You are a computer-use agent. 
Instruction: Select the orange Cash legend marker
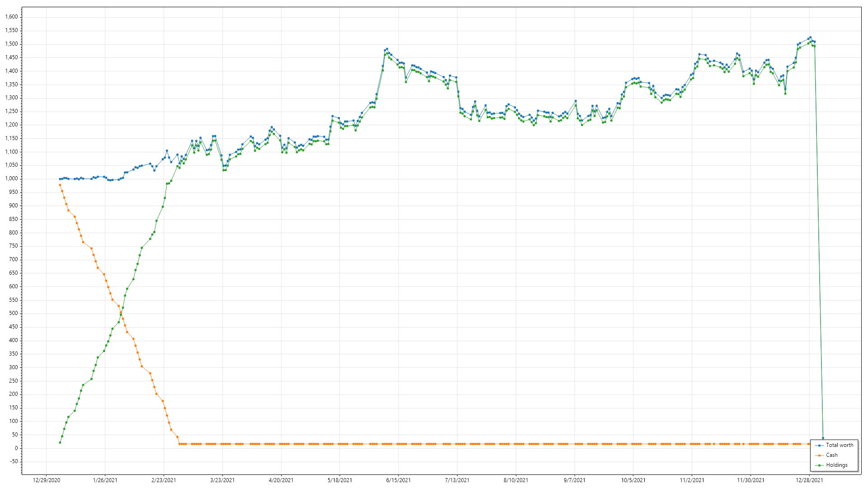coord(819,455)
